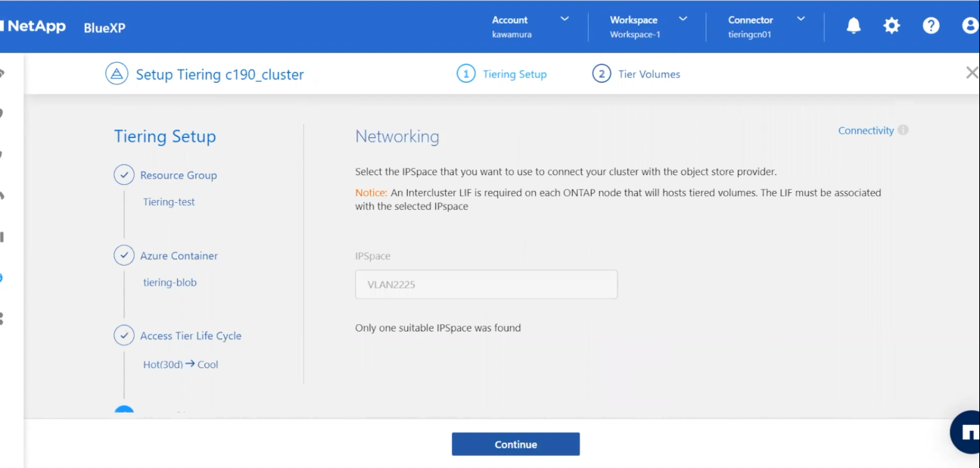Click the Tiering Setup sidebar heading
980x468 pixels.
point(165,136)
